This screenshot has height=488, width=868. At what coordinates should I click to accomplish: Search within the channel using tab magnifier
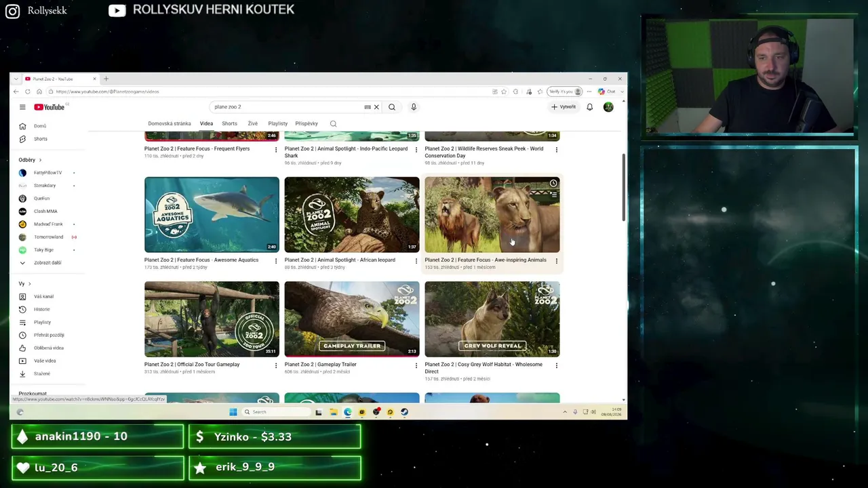tap(333, 124)
